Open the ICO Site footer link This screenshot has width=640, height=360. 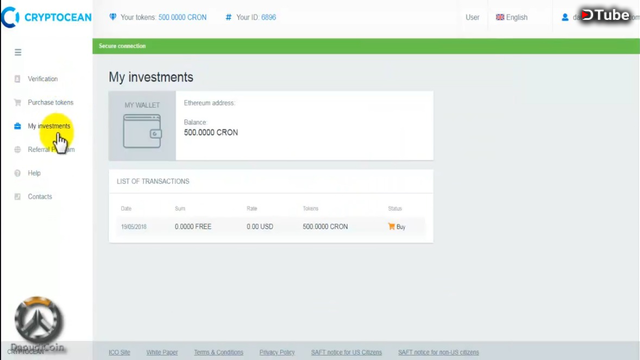(119, 352)
